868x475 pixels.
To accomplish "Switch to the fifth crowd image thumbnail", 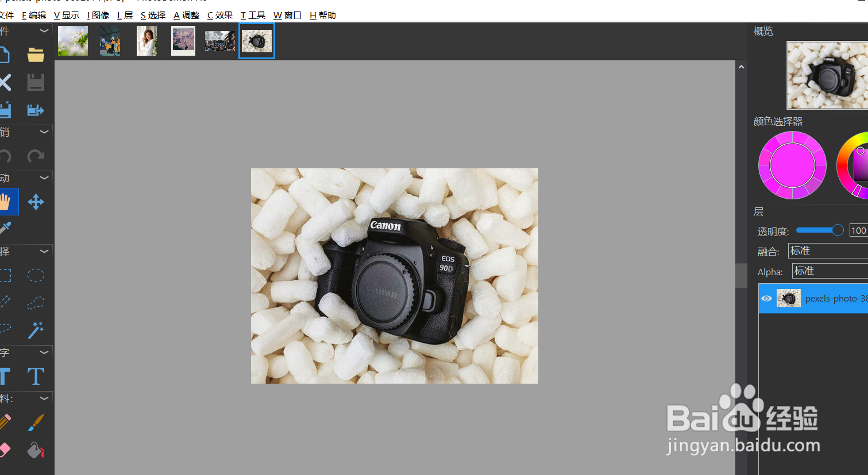I will [x=220, y=41].
